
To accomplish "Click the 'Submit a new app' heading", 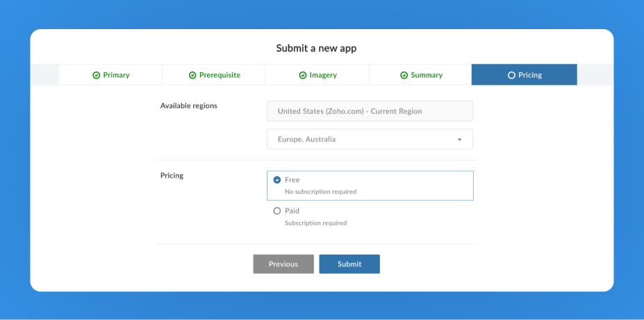I will tap(316, 49).
